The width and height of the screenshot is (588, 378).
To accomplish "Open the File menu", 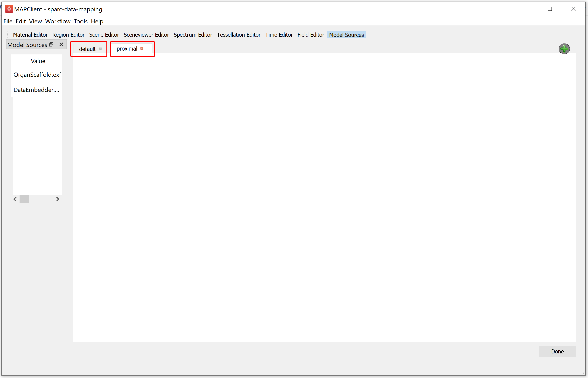I will (8, 21).
